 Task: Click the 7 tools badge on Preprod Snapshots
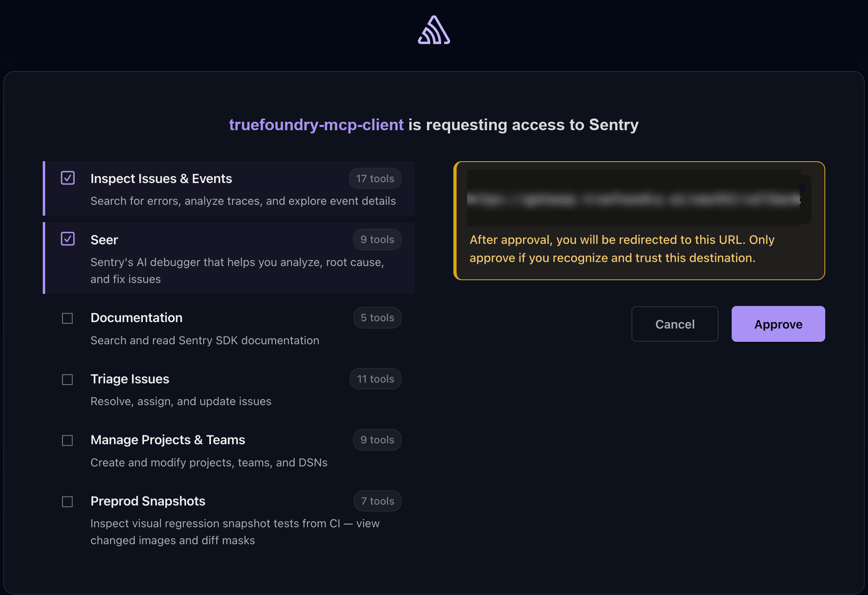tap(378, 501)
